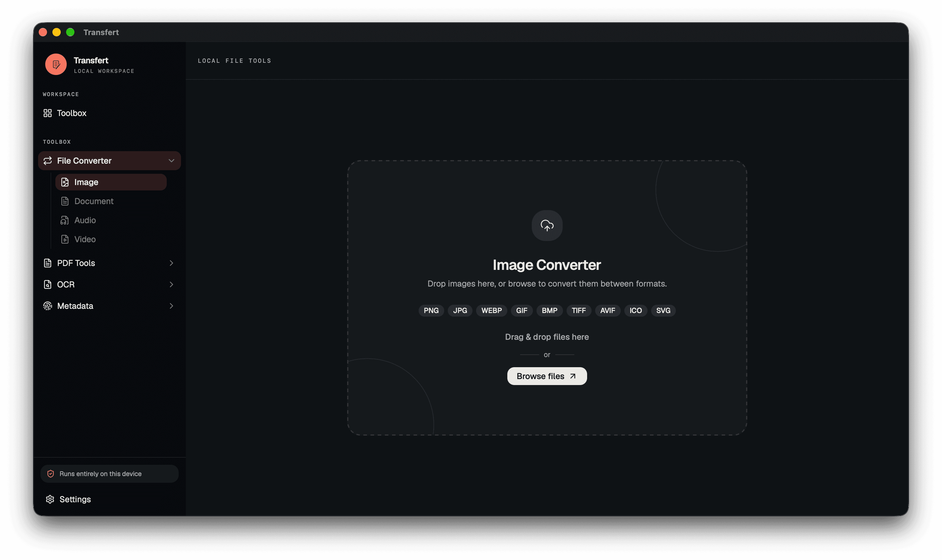Click the ICO format chip
Screen dimensions: 942x560
636,311
